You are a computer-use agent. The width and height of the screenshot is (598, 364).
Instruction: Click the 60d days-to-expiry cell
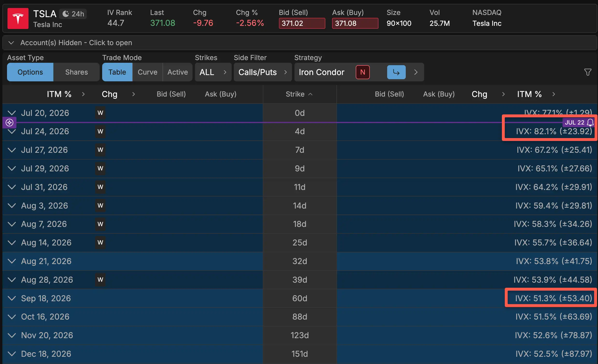(x=300, y=298)
